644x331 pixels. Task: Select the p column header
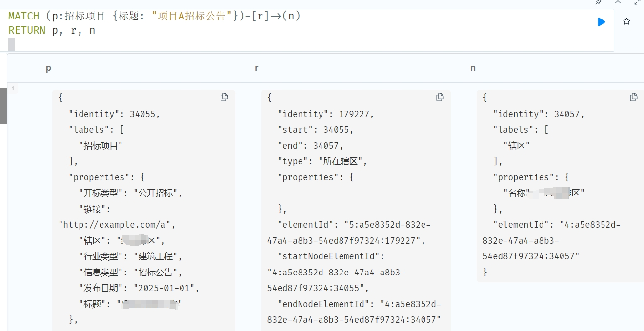(x=48, y=68)
